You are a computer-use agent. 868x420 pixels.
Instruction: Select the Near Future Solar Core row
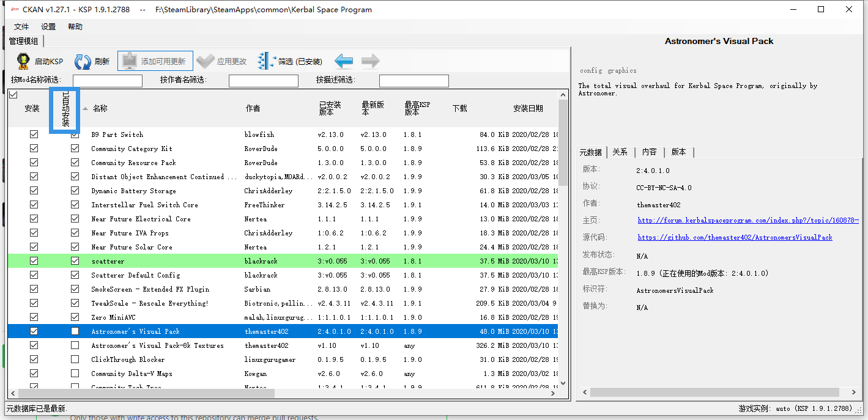tap(283, 247)
